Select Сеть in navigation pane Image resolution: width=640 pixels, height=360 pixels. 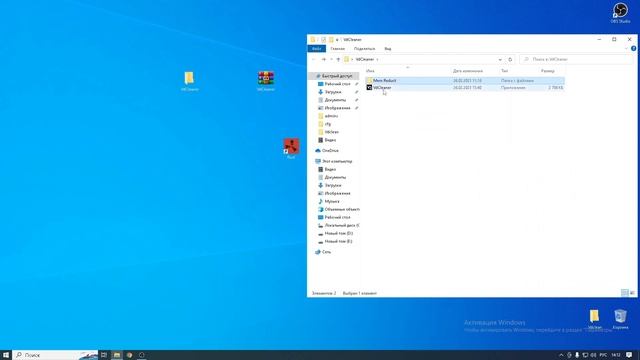pos(326,252)
